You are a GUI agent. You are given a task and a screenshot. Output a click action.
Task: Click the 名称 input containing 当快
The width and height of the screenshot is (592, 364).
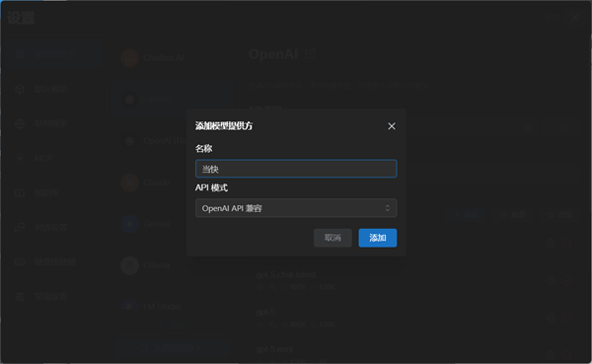[x=296, y=169]
